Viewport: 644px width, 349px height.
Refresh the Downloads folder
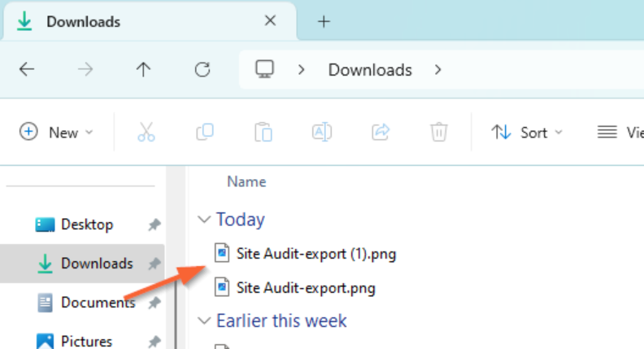point(202,69)
